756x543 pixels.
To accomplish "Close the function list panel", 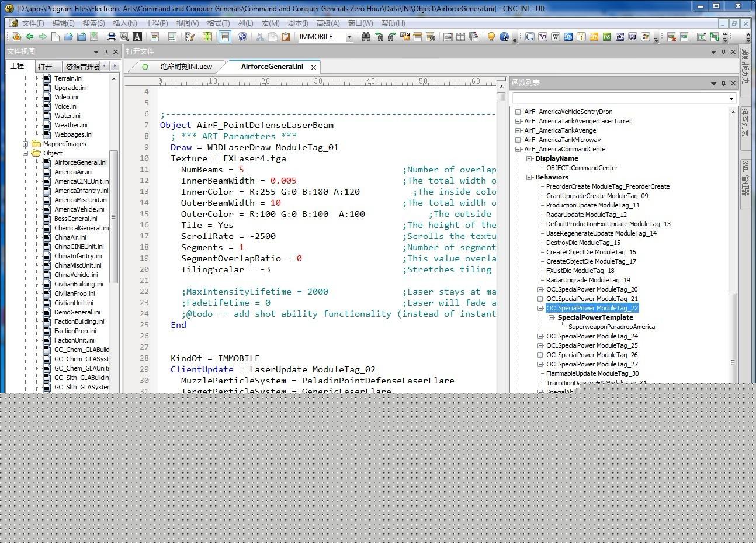I will tap(733, 83).
